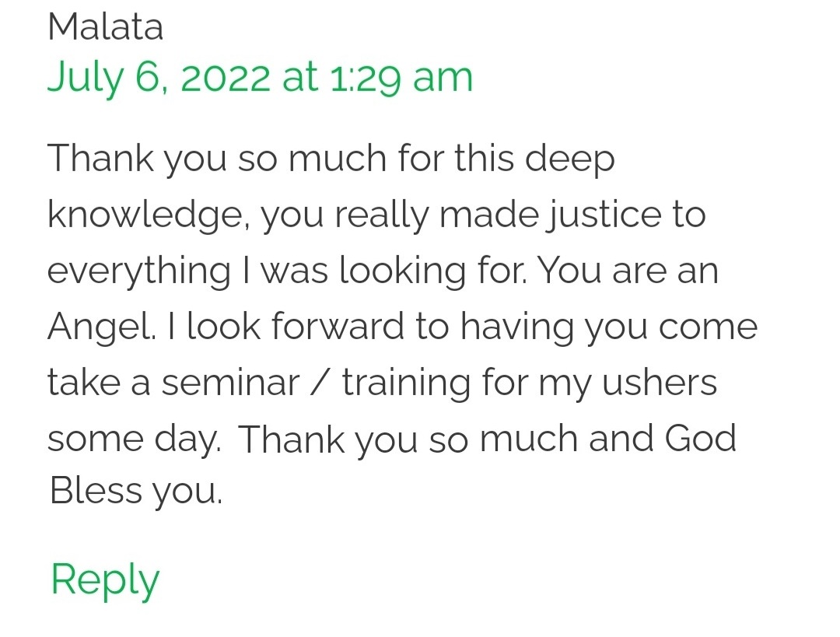Click the "1:29 am" time in the date
840x637 pixels.
coord(401,78)
